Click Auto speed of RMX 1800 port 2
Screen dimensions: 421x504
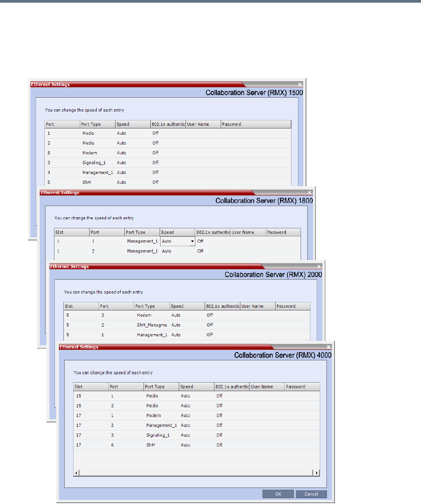click(x=166, y=252)
